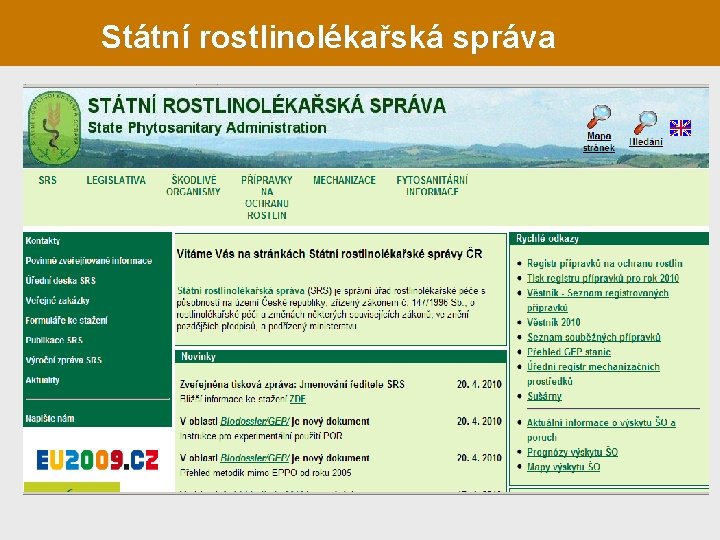Click Napište nám link
Image resolution: width=720 pixels, height=540 pixels.
click(50, 418)
